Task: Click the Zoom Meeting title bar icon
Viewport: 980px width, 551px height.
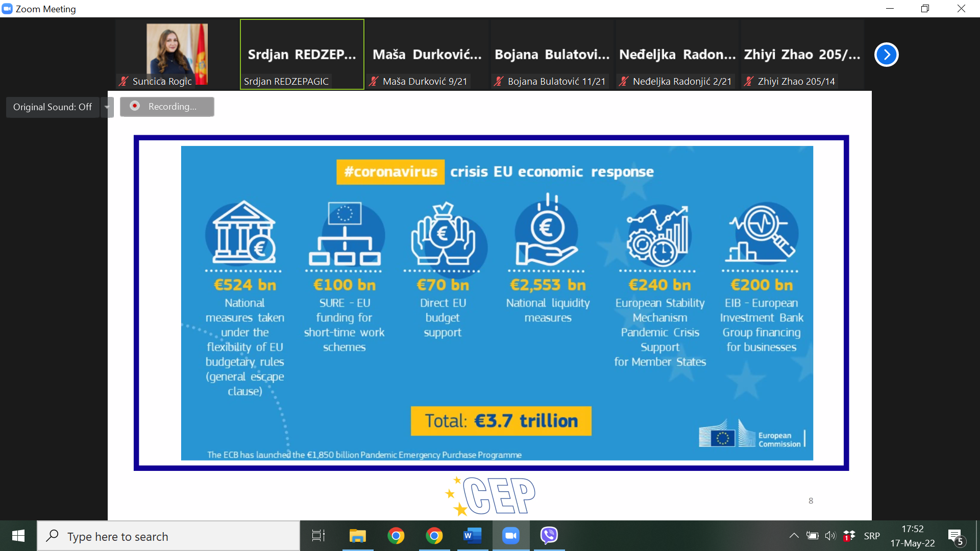Action: pyautogui.click(x=7, y=9)
